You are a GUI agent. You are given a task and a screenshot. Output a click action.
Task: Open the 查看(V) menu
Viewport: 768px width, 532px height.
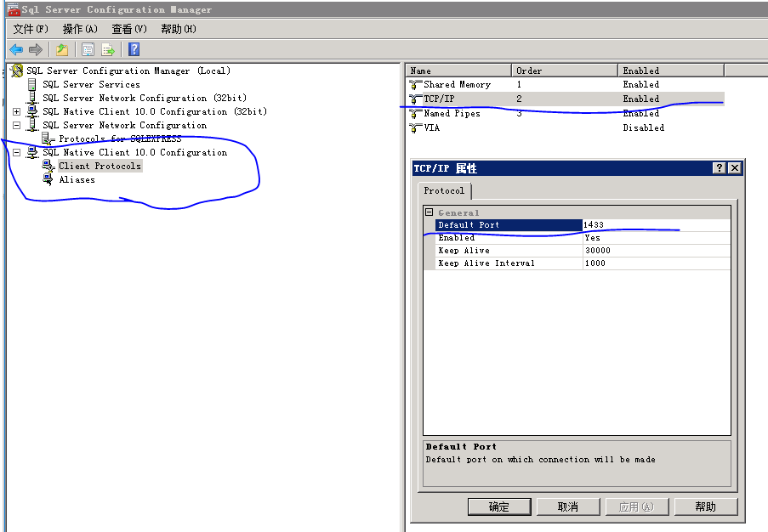tap(129, 29)
